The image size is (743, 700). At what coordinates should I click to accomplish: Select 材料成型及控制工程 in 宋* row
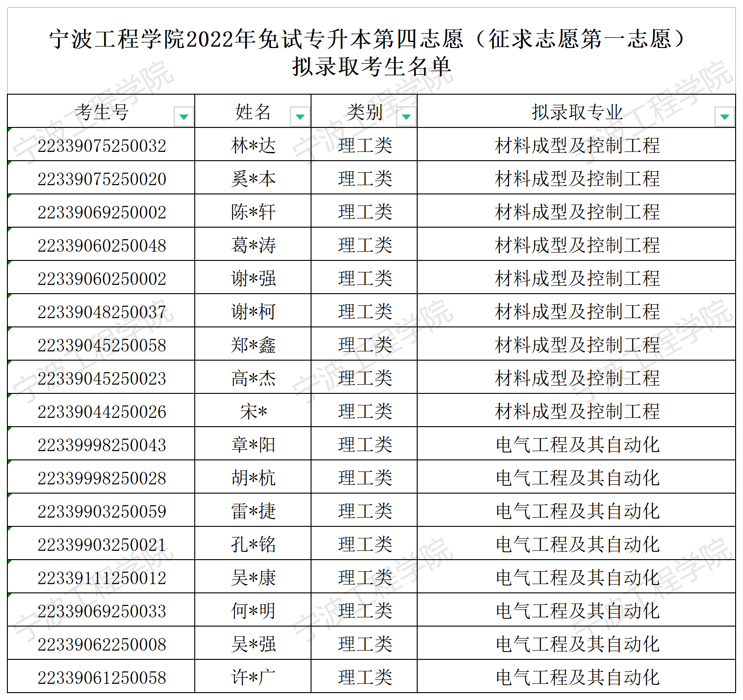click(x=576, y=410)
